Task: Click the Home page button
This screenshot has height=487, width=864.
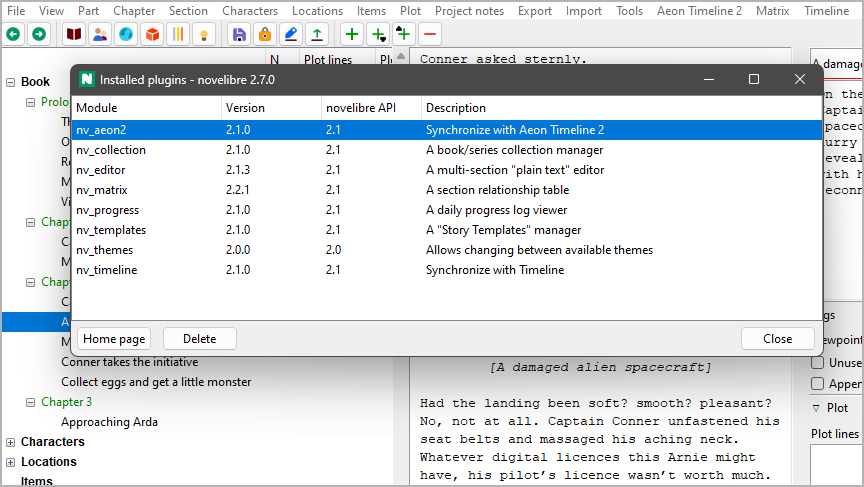Action: [x=114, y=339]
